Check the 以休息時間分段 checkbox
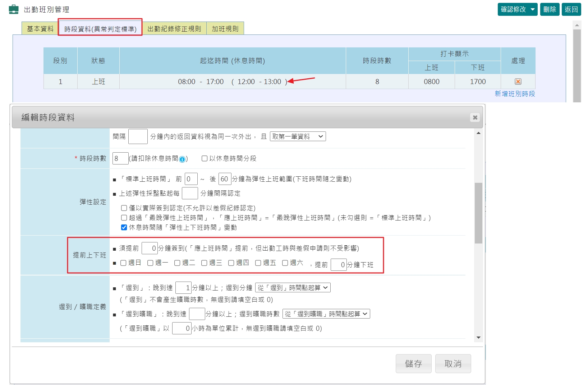 (205, 159)
